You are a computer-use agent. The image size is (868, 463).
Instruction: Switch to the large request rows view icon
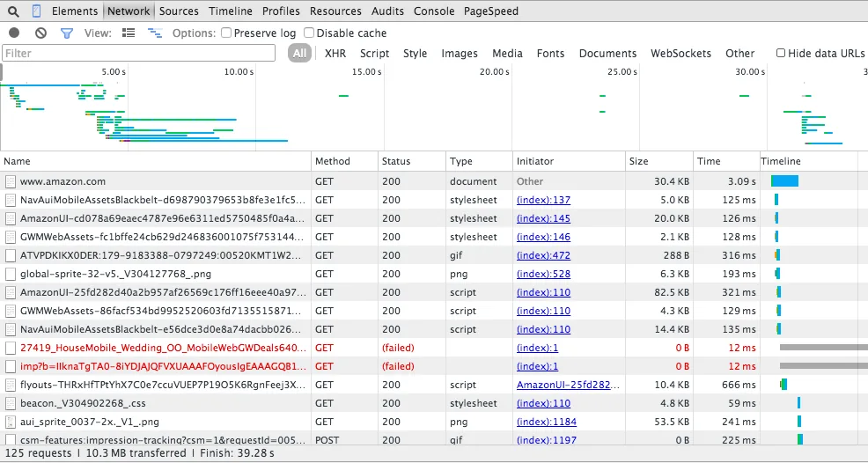click(129, 33)
